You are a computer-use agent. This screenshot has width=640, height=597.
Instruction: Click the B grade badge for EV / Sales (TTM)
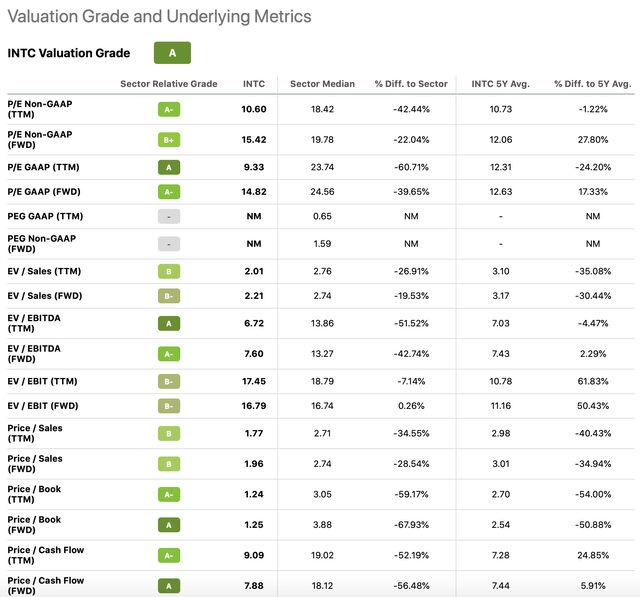[169, 271]
